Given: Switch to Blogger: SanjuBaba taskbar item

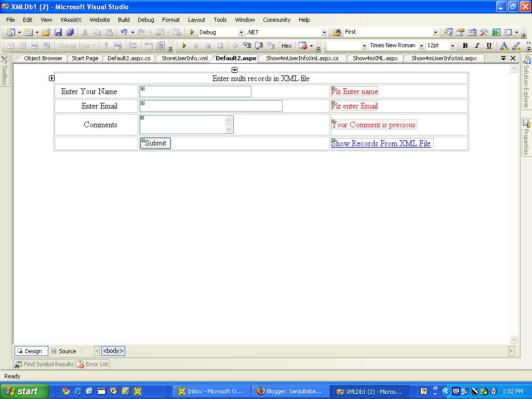Looking at the screenshot, I should point(291,391).
